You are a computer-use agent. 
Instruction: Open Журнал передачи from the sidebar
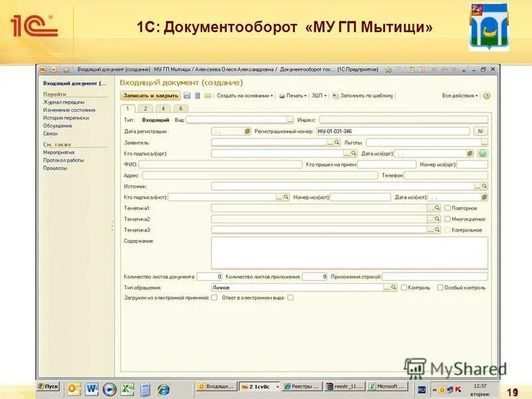(64, 102)
